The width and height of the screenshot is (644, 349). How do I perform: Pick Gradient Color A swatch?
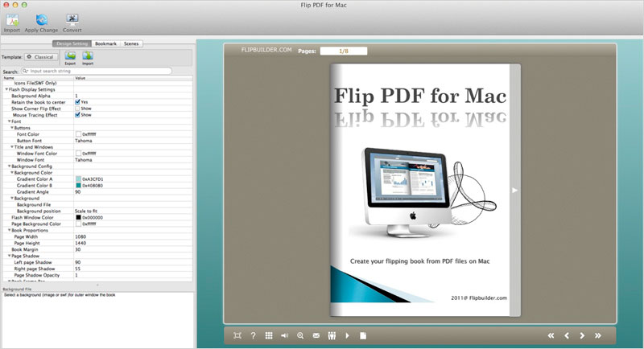pyautogui.click(x=78, y=179)
